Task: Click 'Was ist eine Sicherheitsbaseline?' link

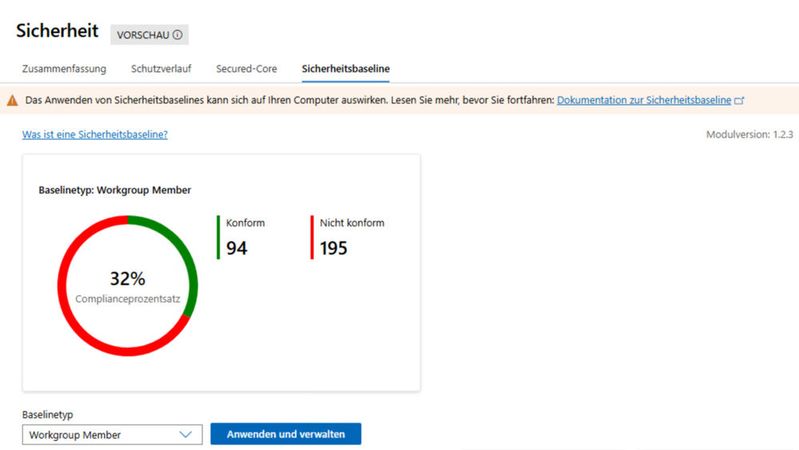Action: point(95,135)
